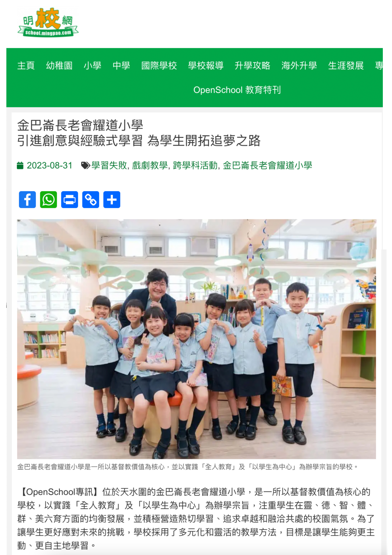Click the 2023-08-31 date link

(x=49, y=165)
